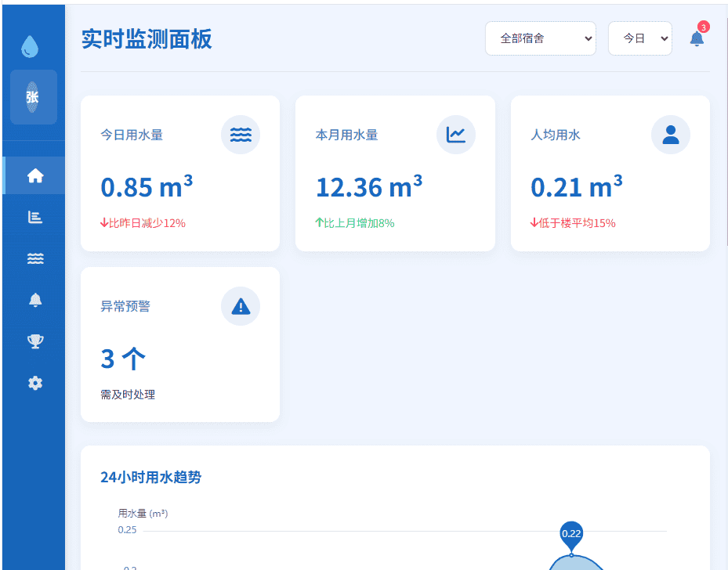Click the 0.22 data point marker on chart
This screenshot has height=570, width=728.
click(x=572, y=532)
